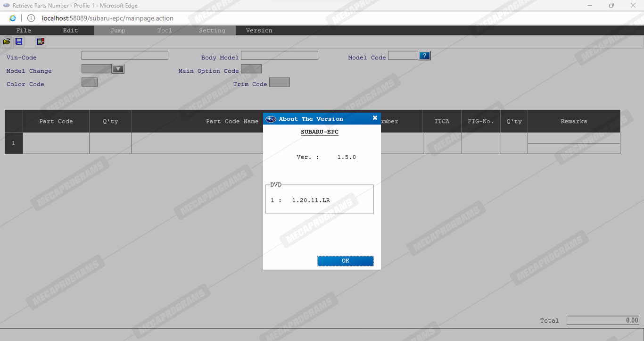The height and width of the screenshot is (341, 644).
Task: Maximize the Edge browser window
Action: (x=611, y=5)
